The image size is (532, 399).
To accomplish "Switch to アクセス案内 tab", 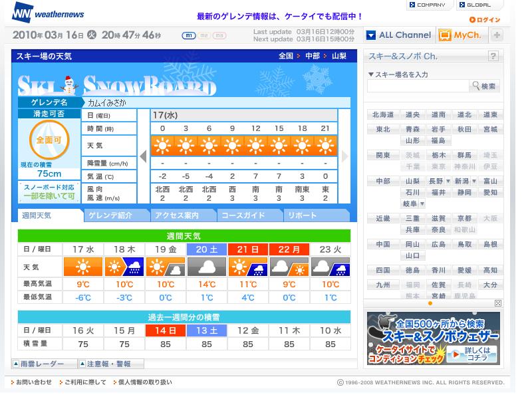I will tap(183, 215).
